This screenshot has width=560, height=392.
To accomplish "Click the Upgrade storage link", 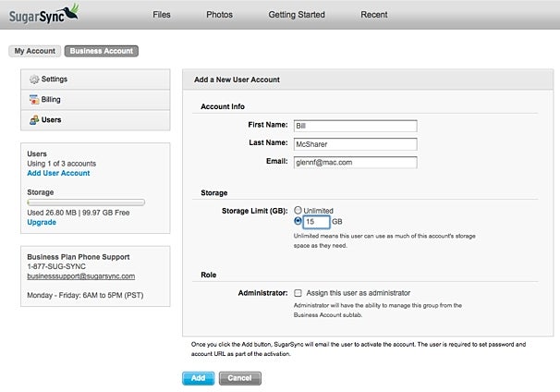I will coord(42,222).
